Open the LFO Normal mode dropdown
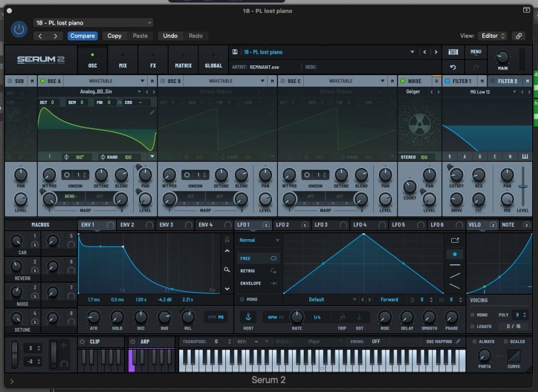538x392 pixels. tap(259, 240)
